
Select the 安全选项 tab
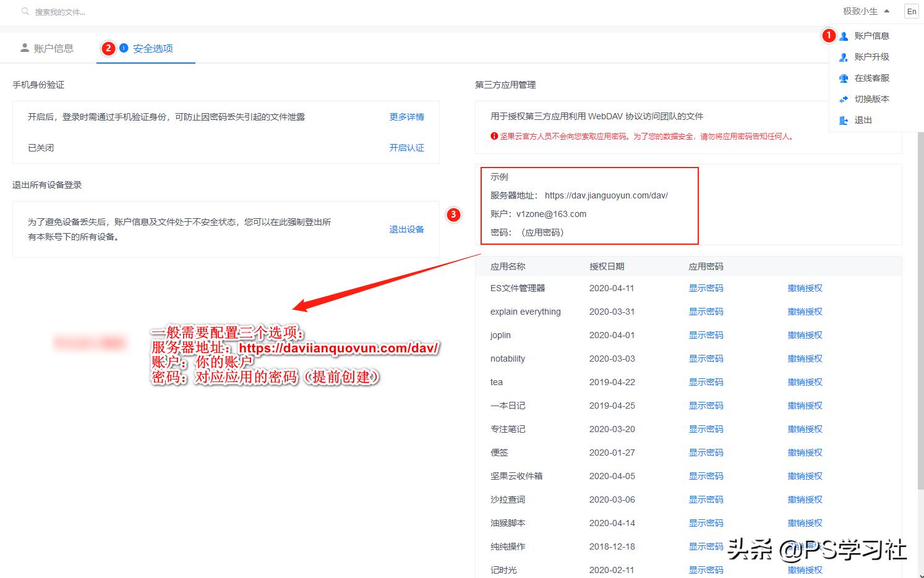coord(153,48)
